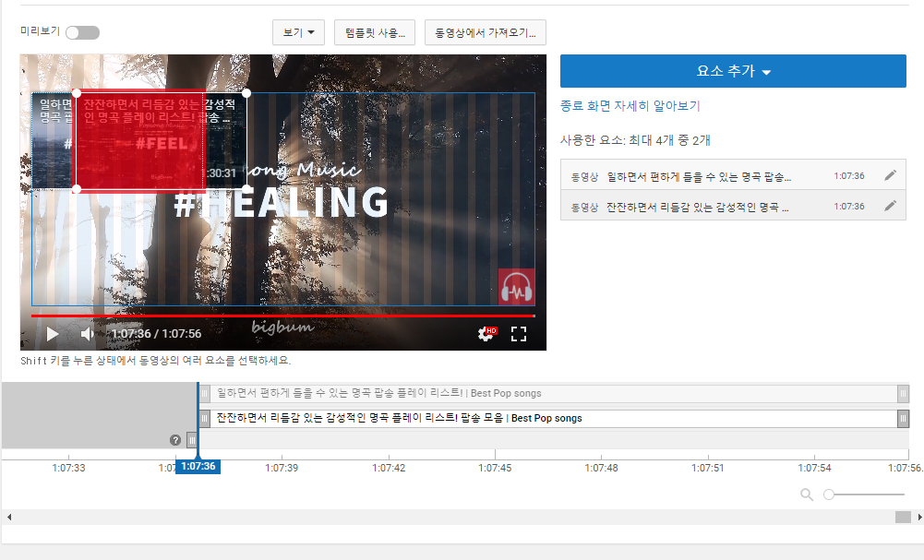
Task: Click the 템플릿 사용... button
Action: [375, 32]
